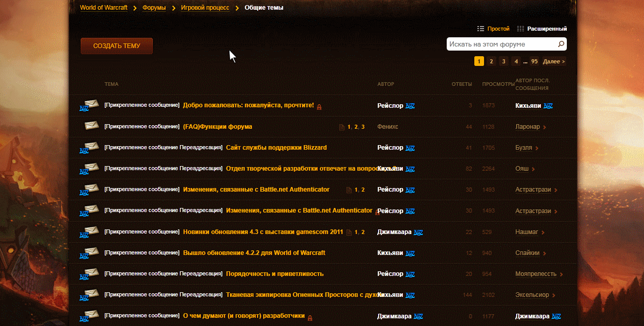Click last-post arrow next to Ларонар
This screenshot has width=644, height=326.
(545, 127)
